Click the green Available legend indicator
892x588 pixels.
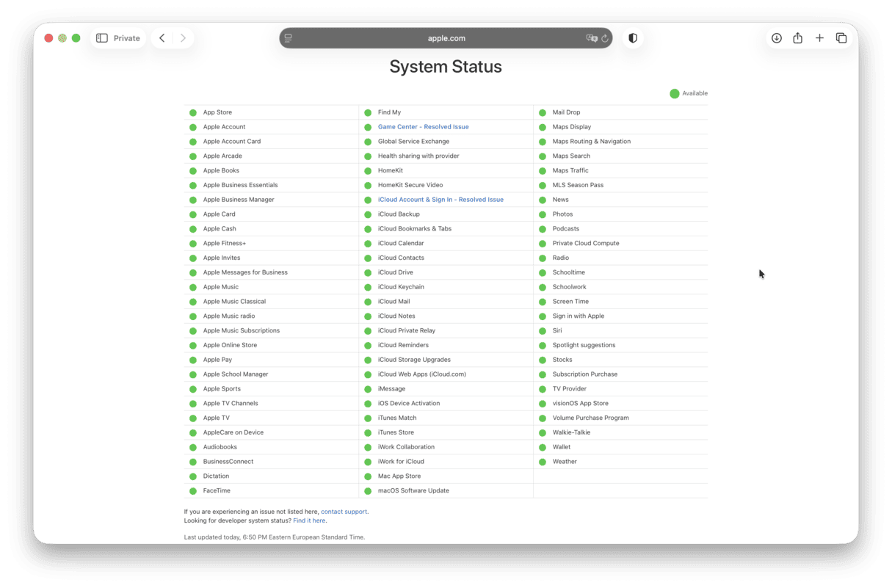point(674,93)
